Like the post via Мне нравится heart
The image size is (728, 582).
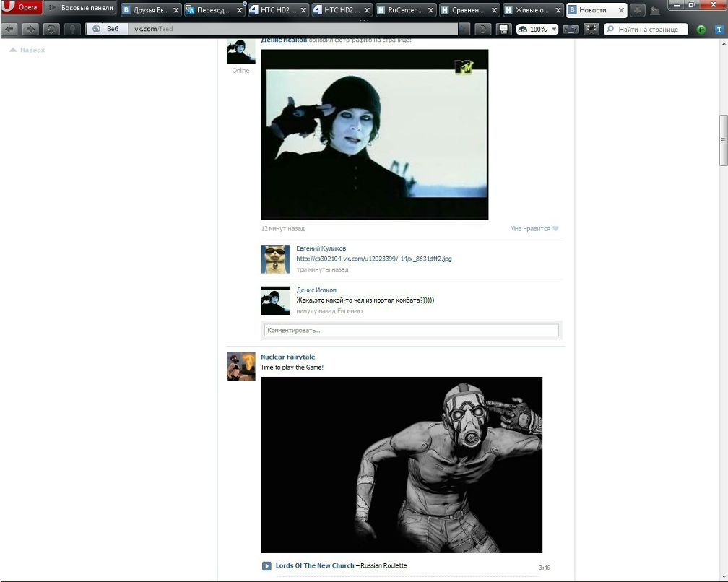[534, 229]
